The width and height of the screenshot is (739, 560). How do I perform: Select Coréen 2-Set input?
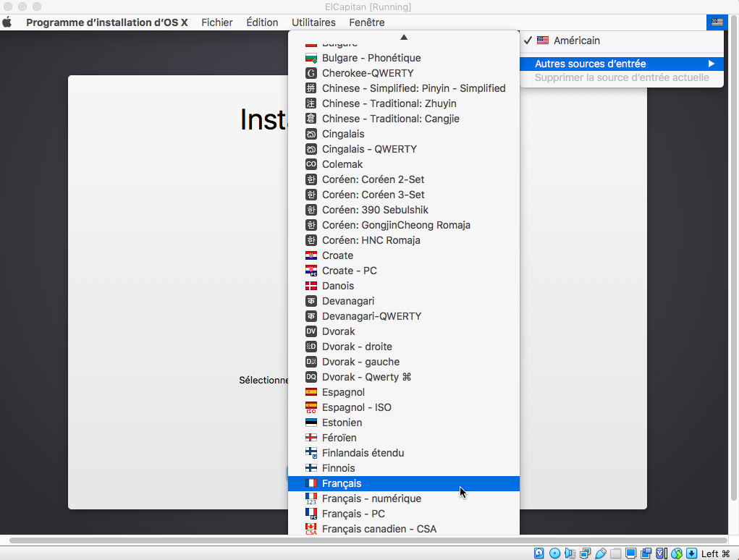(403, 179)
